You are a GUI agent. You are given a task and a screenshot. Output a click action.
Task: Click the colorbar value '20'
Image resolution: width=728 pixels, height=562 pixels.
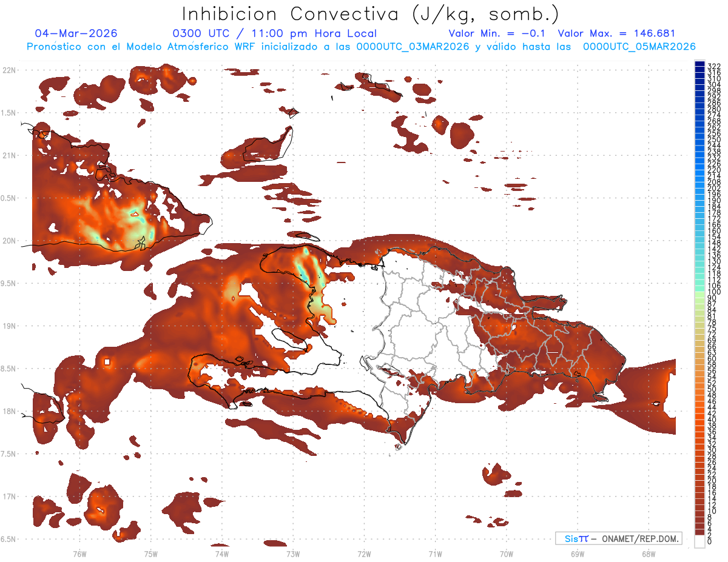[x=712, y=480]
